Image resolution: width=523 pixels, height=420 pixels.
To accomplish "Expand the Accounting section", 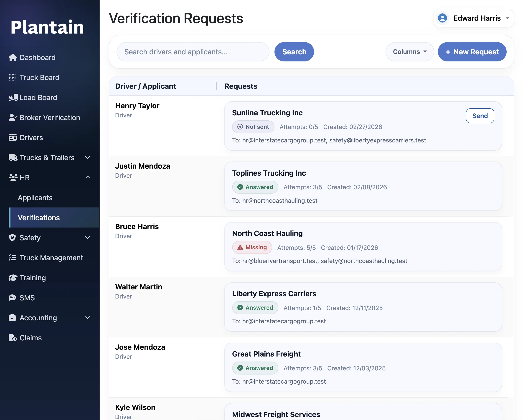I will [88, 318].
